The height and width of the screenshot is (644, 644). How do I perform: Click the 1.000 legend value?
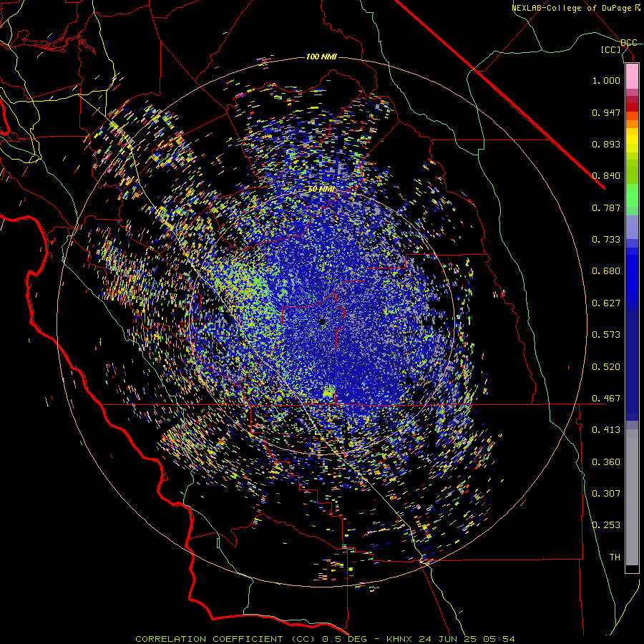point(606,80)
